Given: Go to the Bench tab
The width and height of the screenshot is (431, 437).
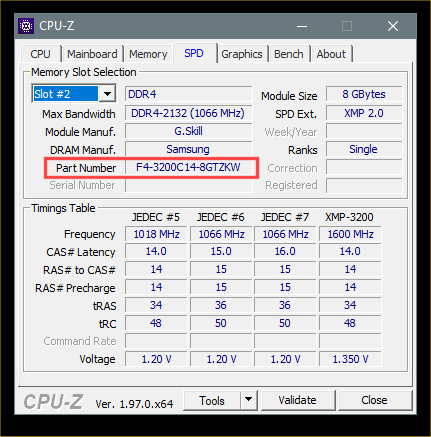Looking at the screenshot, I should (x=289, y=54).
